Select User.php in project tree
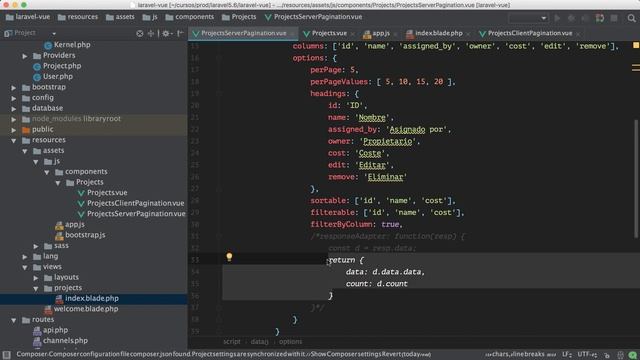Viewport: 640px width, 360px height. pos(58,76)
